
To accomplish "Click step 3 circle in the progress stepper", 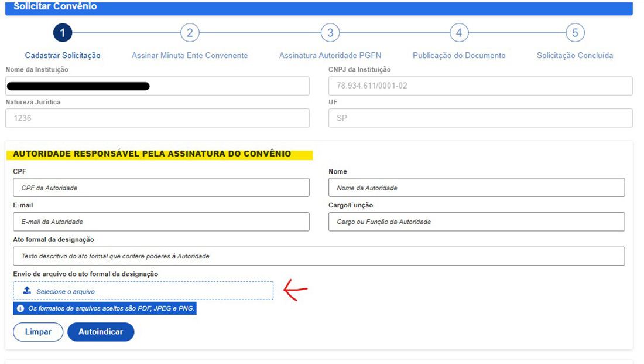I will coord(330,33).
